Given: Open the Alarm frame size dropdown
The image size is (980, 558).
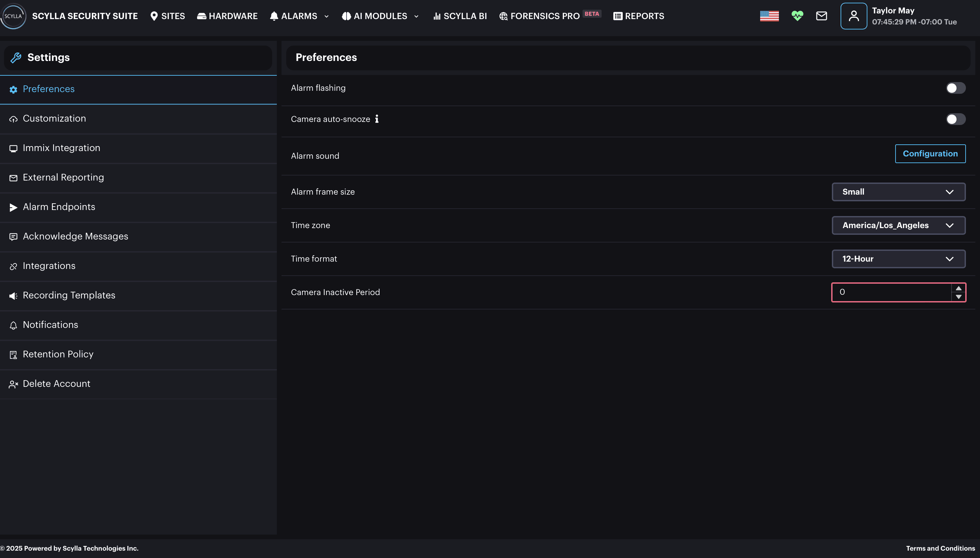Looking at the screenshot, I should click(x=898, y=192).
